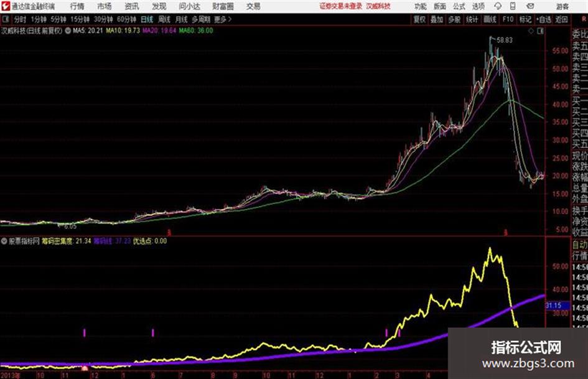The height and width of the screenshot is (379, 588).
Task: Switch to the 1分钟 period tab
Action: tap(39, 19)
